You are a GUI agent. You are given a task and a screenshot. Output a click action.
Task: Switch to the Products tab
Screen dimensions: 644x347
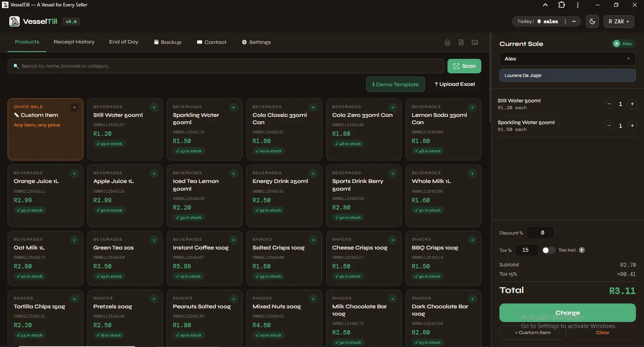27,42
